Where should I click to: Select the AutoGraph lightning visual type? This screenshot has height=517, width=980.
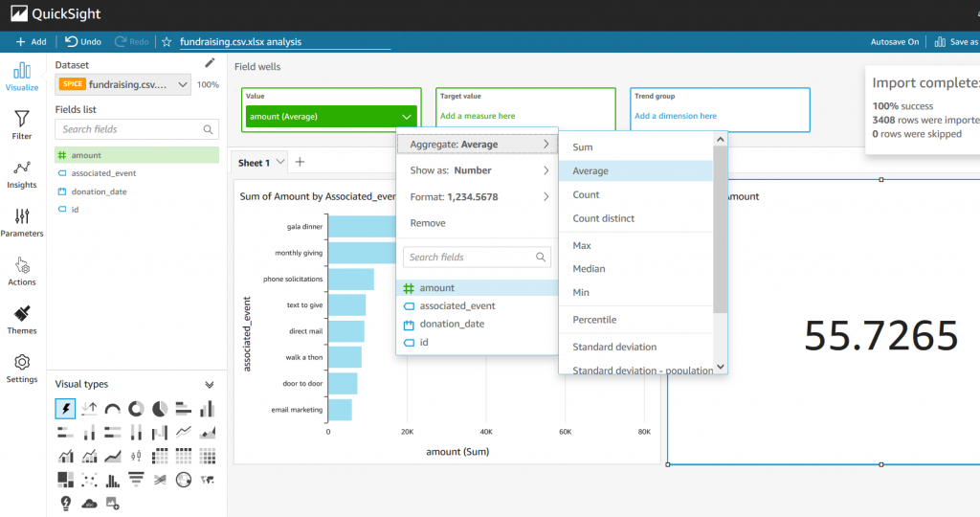click(x=65, y=409)
